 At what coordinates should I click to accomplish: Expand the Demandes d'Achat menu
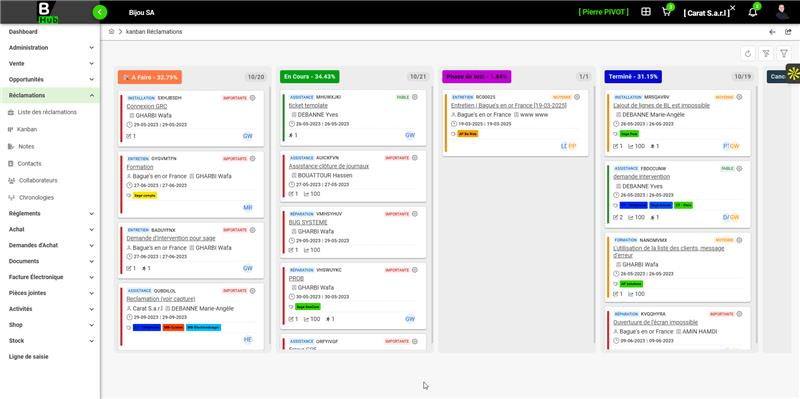point(50,245)
